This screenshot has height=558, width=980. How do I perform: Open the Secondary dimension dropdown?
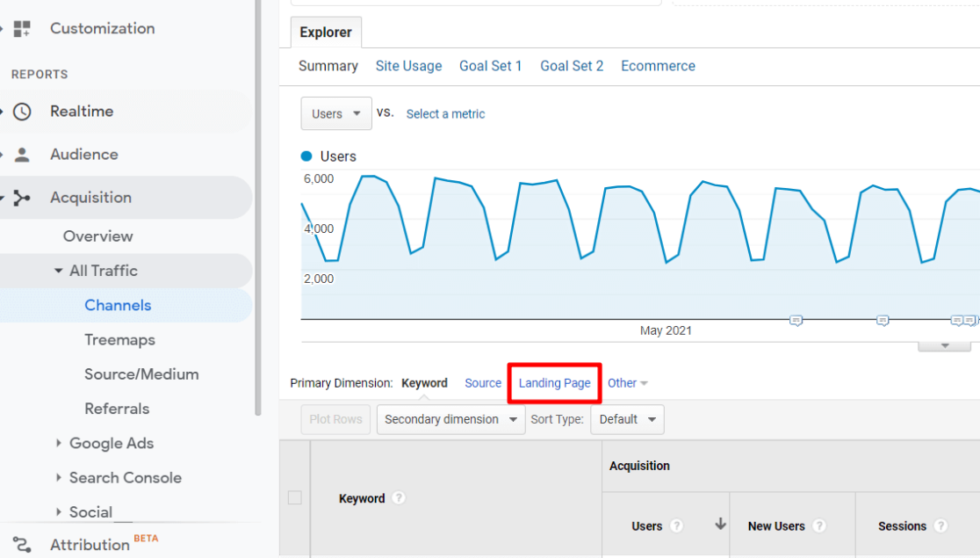450,419
